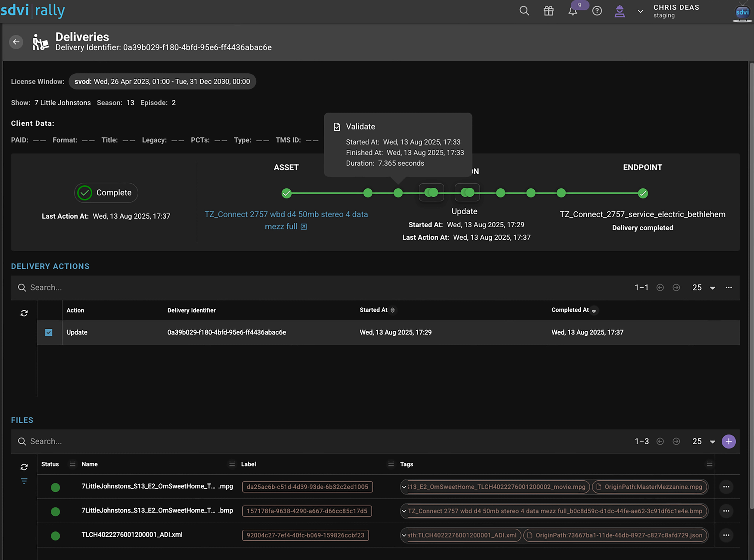Expand the user account chevron dropdown
The width and height of the screenshot is (754, 560).
pos(640,11)
